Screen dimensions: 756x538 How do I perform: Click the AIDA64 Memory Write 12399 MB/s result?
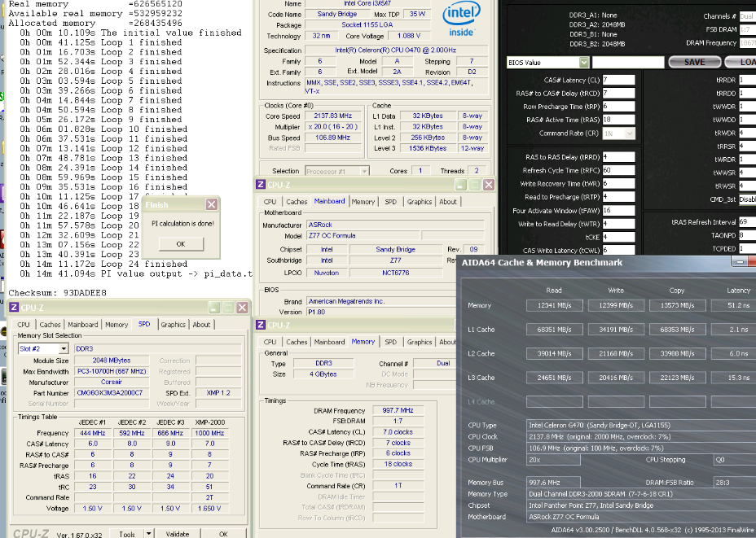[616, 305]
